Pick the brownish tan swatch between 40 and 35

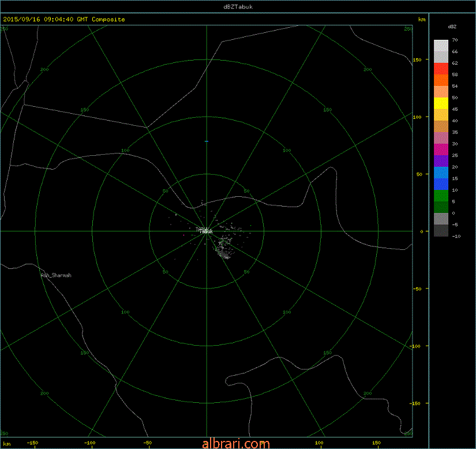pyautogui.click(x=441, y=126)
